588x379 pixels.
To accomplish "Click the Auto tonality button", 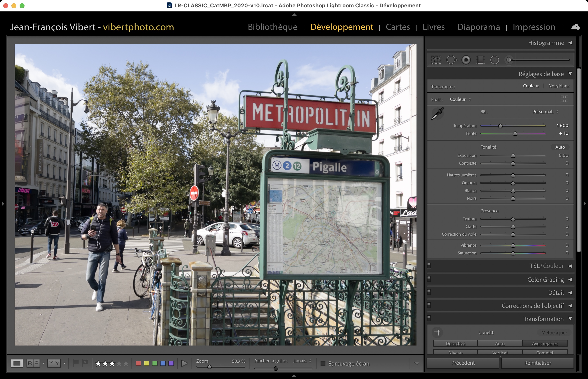I will [560, 147].
